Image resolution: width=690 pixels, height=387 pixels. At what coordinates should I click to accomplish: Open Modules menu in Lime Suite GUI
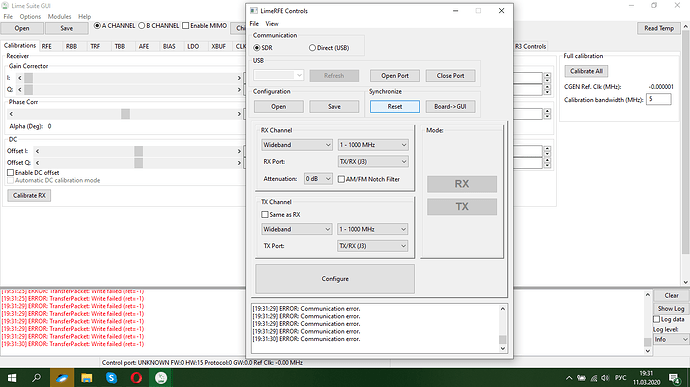click(x=59, y=17)
